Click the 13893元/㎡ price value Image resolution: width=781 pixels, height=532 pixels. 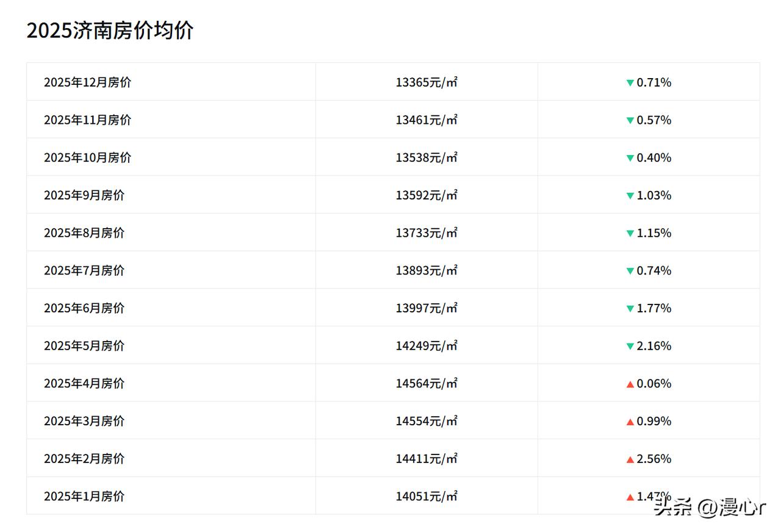pyautogui.click(x=426, y=270)
